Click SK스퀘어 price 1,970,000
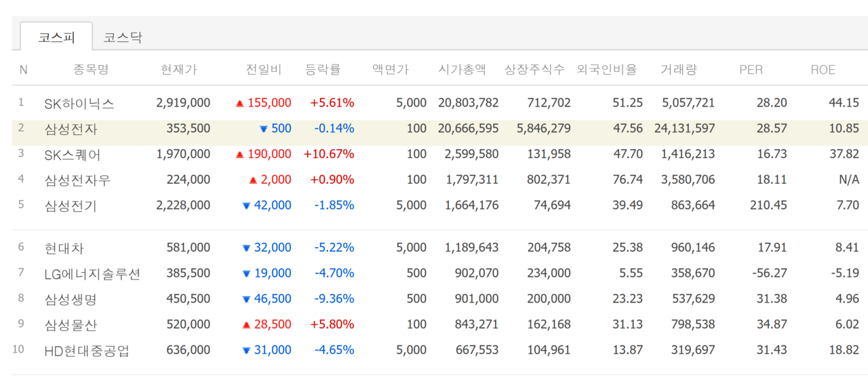This screenshot has width=868, height=378. click(x=183, y=154)
